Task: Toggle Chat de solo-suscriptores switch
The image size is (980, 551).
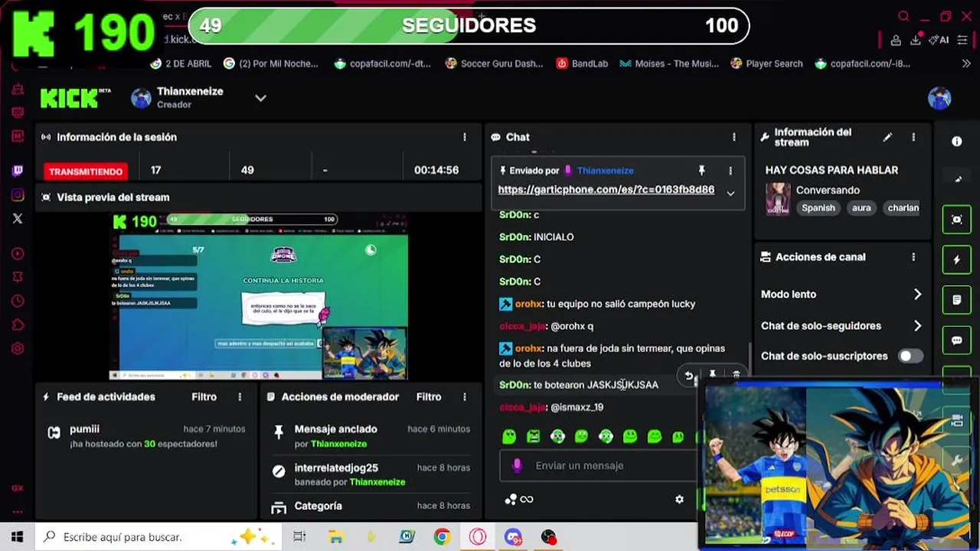Action: 910,356
